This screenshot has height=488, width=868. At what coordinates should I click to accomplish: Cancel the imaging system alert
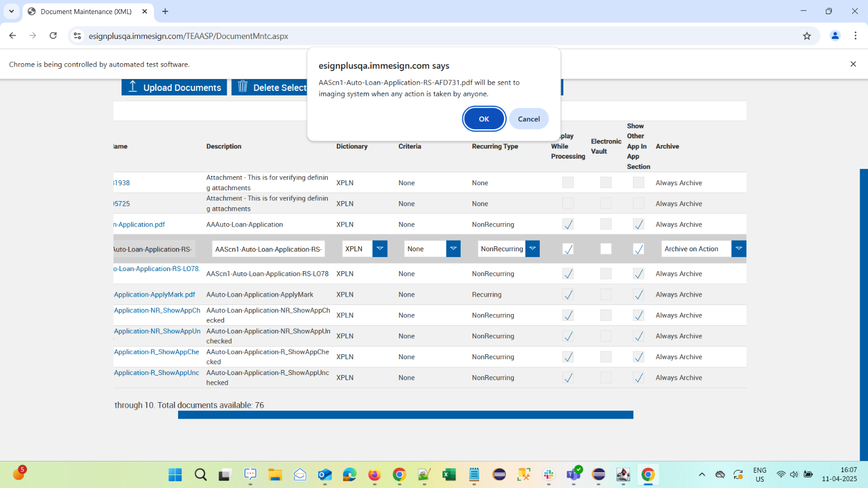[x=528, y=119]
